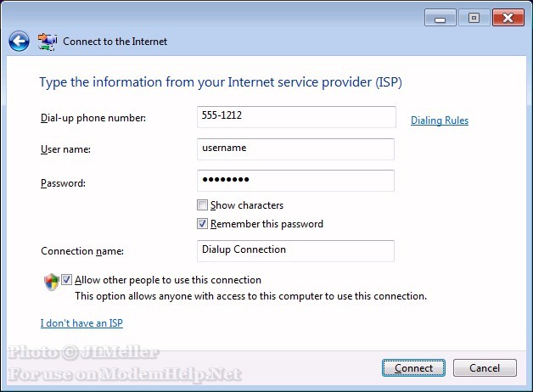The width and height of the screenshot is (533, 392).
Task: Follow the I don't have an ISP link
Action: 81,323
